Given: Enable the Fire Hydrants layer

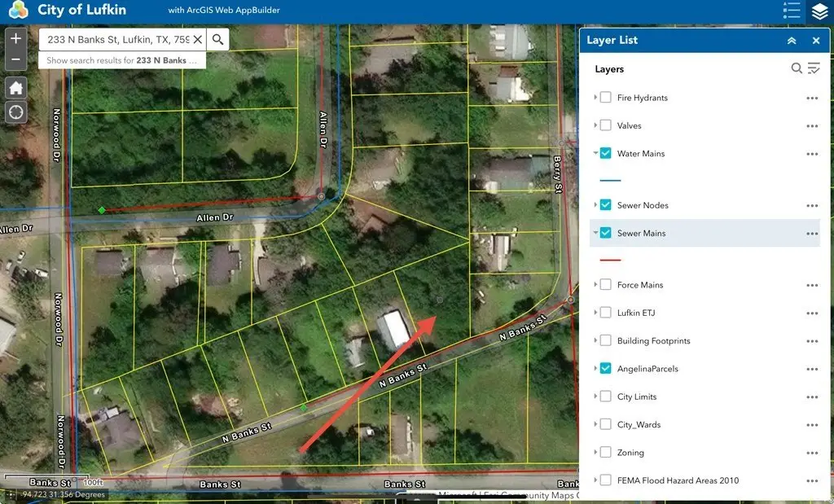Looking at the screenshot, I should click(606, 98).
